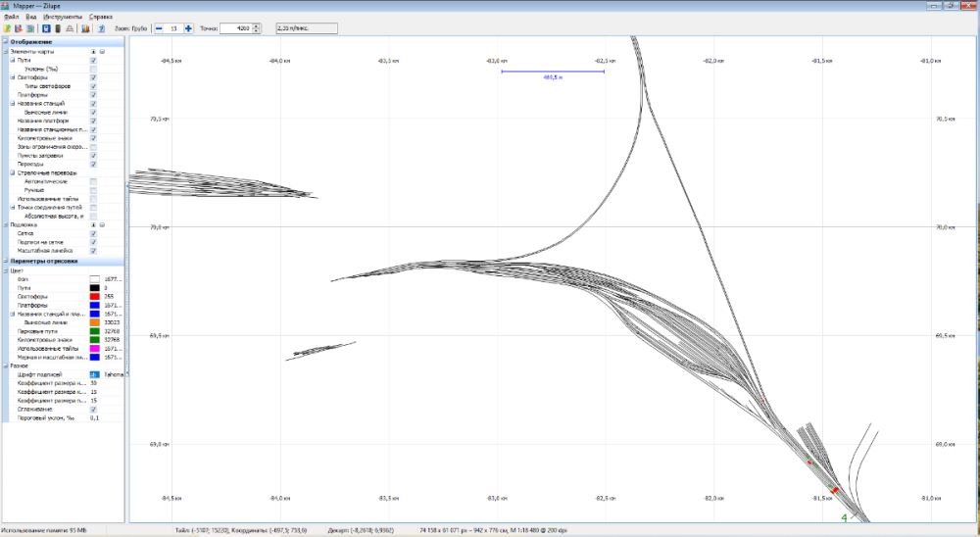This screenshot has width=980, height=537.
Task: Open the Справка menu
Action: (100, 17)
